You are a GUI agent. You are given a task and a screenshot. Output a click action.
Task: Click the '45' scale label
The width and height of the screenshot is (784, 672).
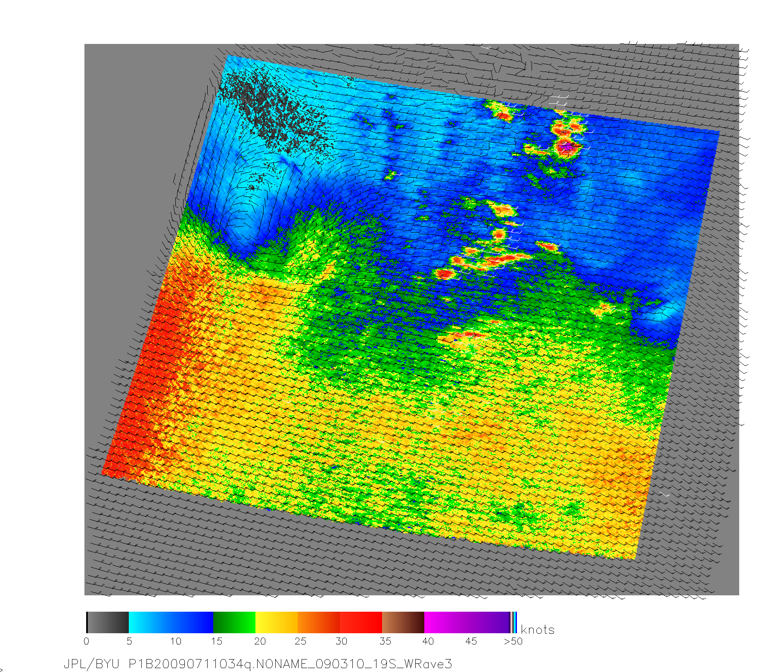coord(471,641)
